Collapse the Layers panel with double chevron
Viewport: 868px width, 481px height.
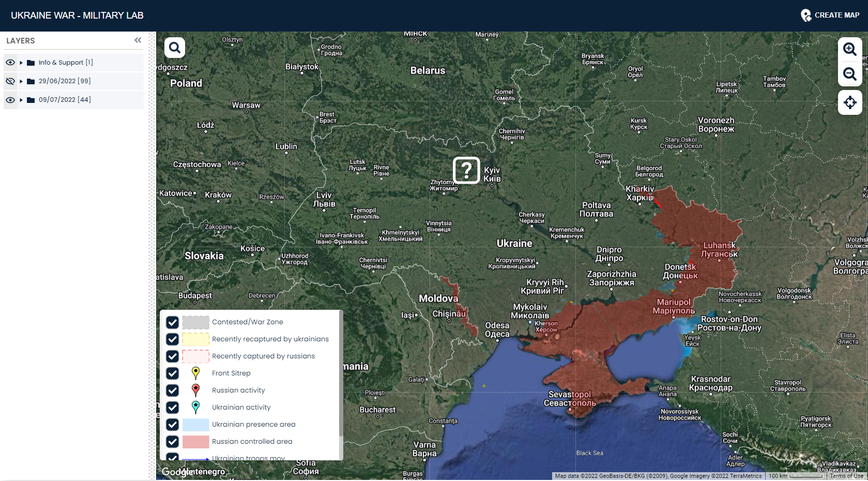pos(138,40)
